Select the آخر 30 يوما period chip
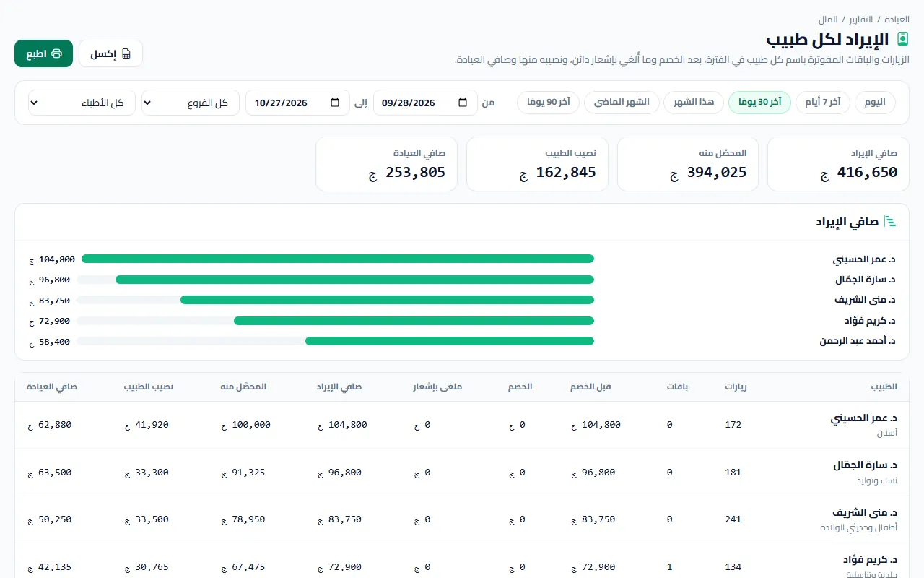Viewport: 924px width, 578px height. tap(759, 103)
